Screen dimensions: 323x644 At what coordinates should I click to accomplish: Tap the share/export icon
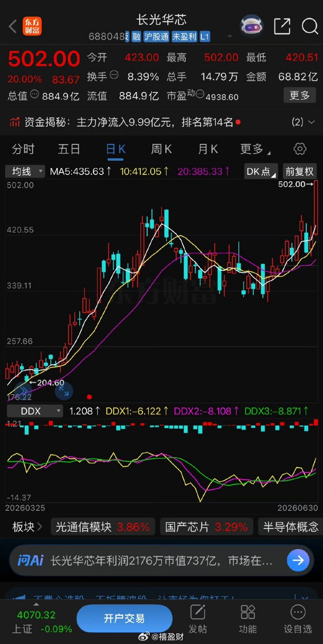click(x=282, y=26)
